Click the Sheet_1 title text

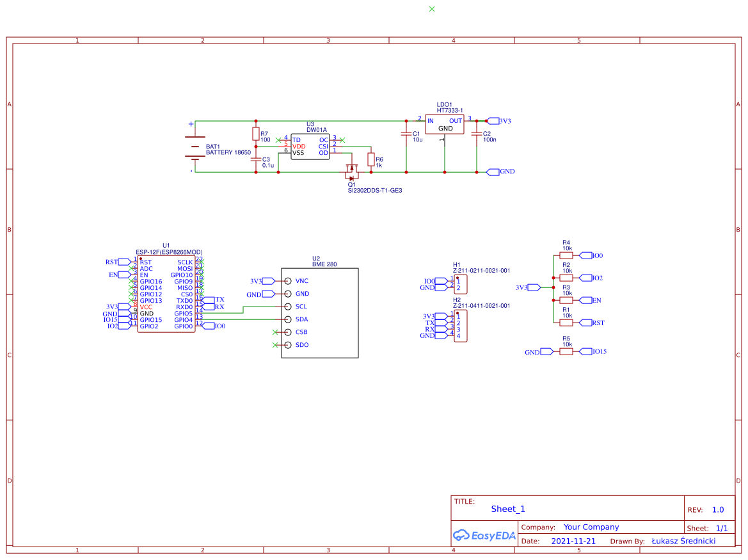[x=508, y=509]
